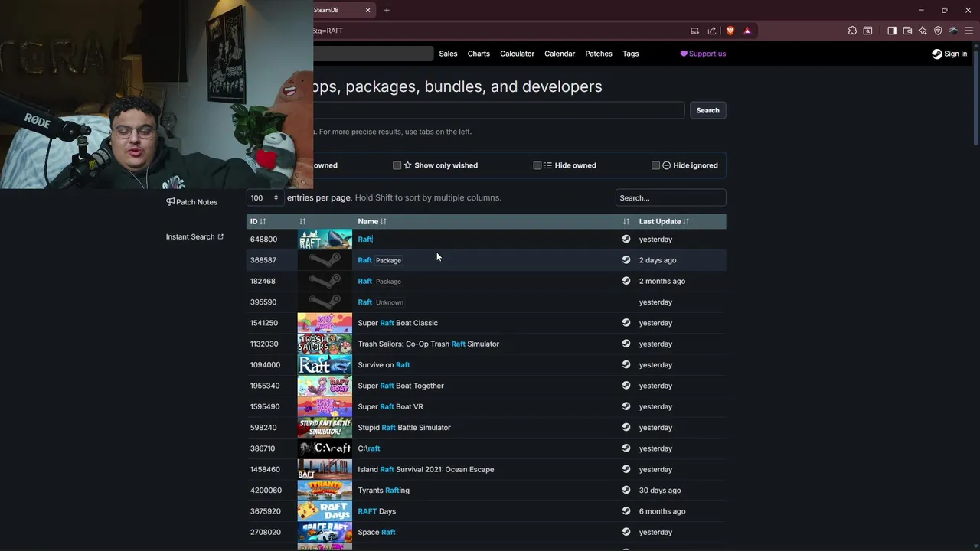Viewport: 980px width, 551px height.
Task: Click the Steam icon in the 368587 package row
Action: coord(626,260)
